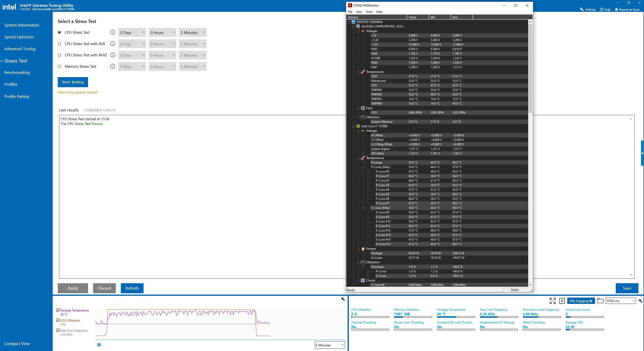Open graph settings wrench above the chart
644x351 pixels.
pos(343,299)
